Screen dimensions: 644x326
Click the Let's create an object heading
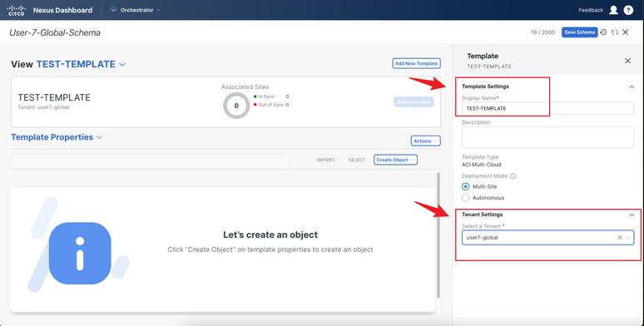[270, 235]
